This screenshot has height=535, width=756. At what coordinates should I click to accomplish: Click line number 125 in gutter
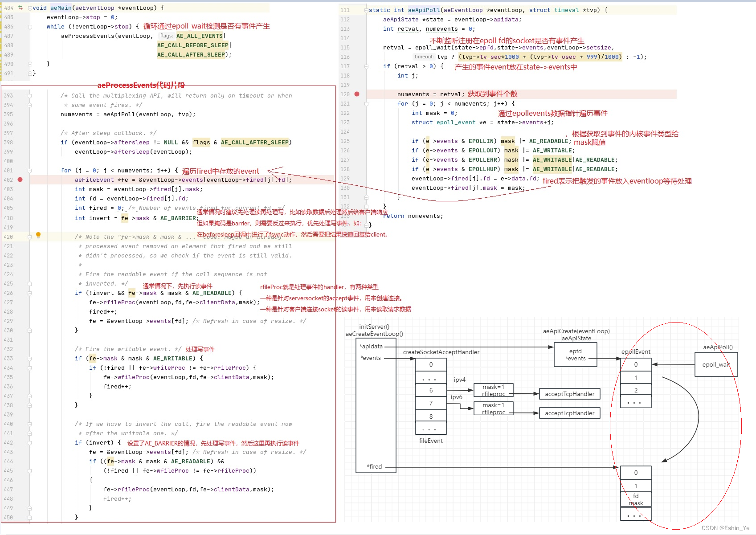[345, 141]
